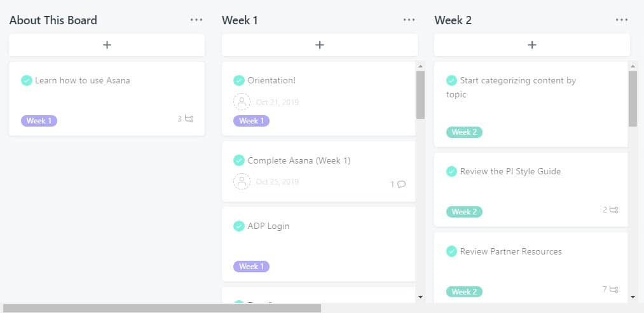Open comment bubble on Complete Asana (Week 1)

coord(398,184)
